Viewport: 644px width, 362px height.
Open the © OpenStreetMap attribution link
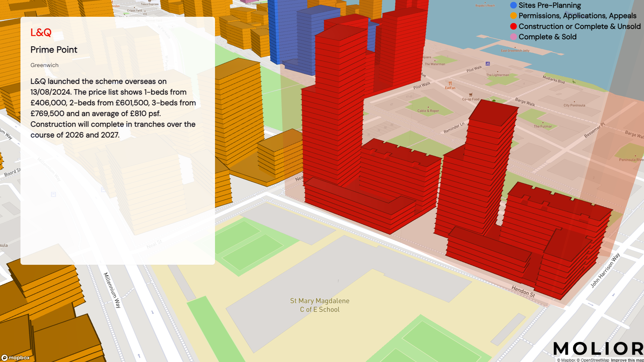(x=593, y=360)
